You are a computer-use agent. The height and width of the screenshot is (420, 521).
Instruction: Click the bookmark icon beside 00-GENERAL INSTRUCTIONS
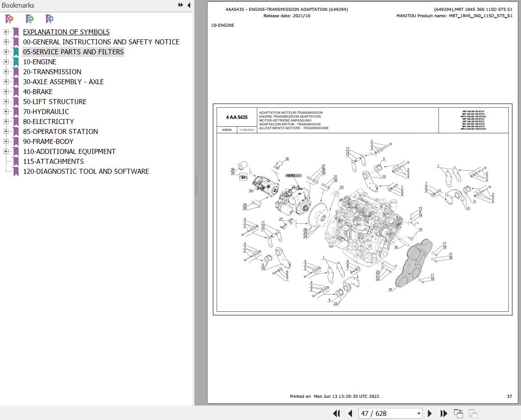15,42
